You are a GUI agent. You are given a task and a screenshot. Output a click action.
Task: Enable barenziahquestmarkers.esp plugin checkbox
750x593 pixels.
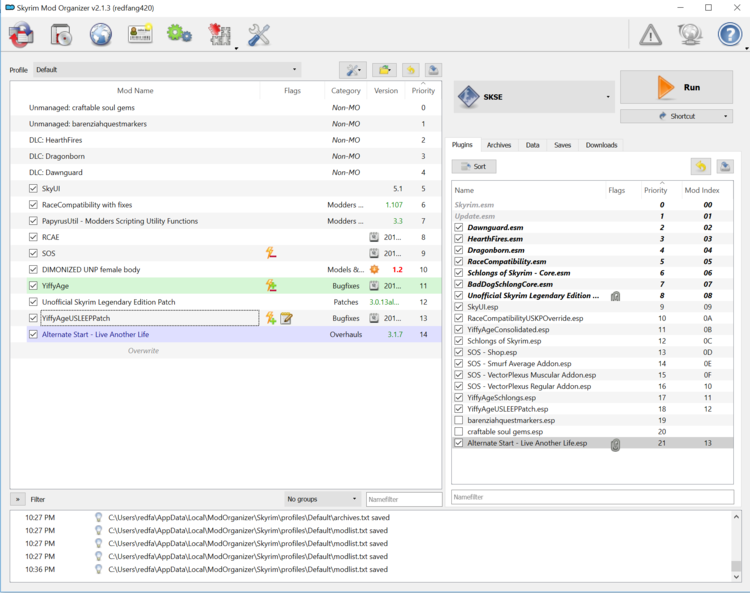point(459,420)
